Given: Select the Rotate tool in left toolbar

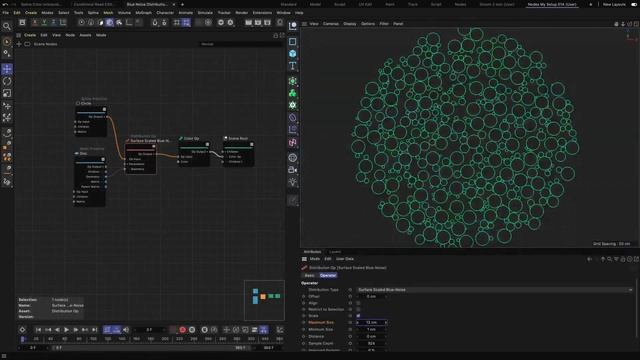Looking at the screenshot, I should tap(7, 81).
